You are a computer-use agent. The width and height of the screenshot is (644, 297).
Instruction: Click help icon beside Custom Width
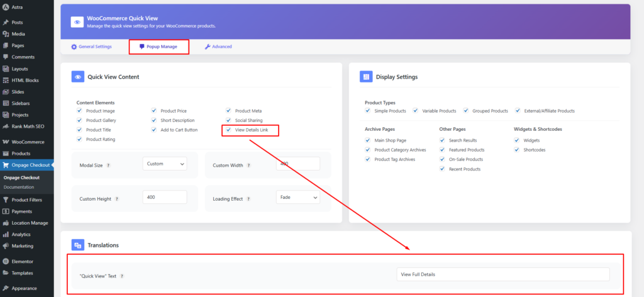pos(248,165)
